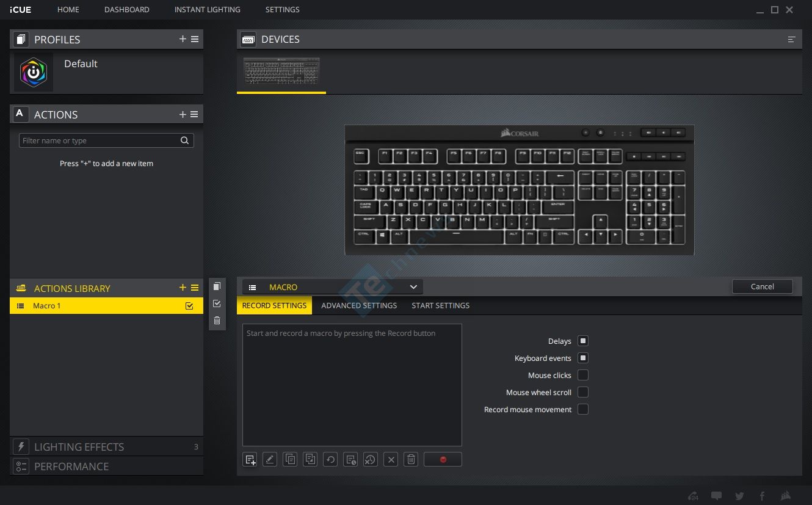This screenshot has width=812, height=505.
Task: Open the HOME menu
Action: [x=68, y=10]
